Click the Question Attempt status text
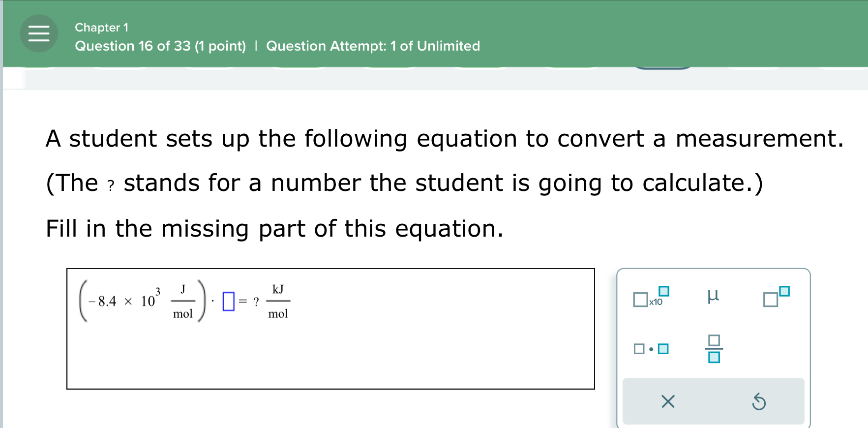This screenshot has width=868, height=428. [x=372, y=46]
